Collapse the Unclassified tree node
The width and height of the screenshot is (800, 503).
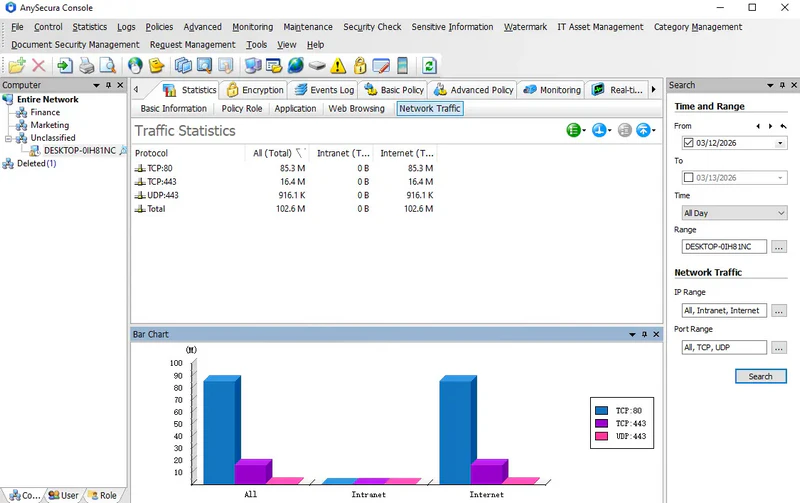(8, 138)
